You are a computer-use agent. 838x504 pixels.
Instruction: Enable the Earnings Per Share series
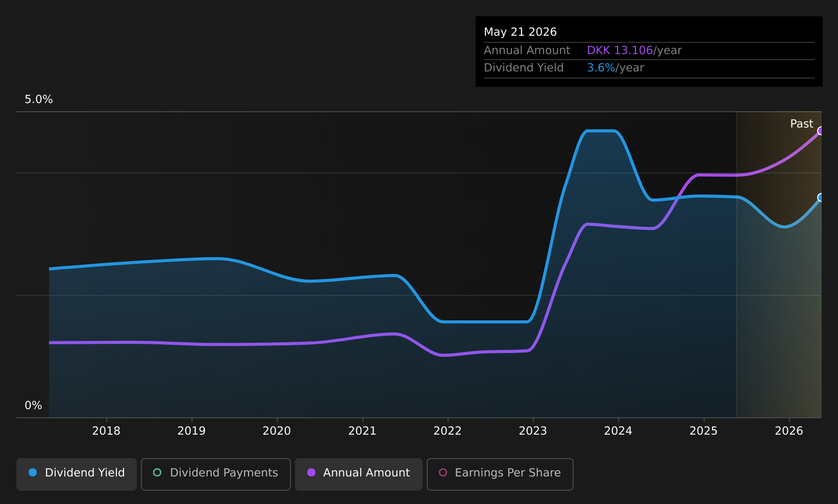click(500, 474)
